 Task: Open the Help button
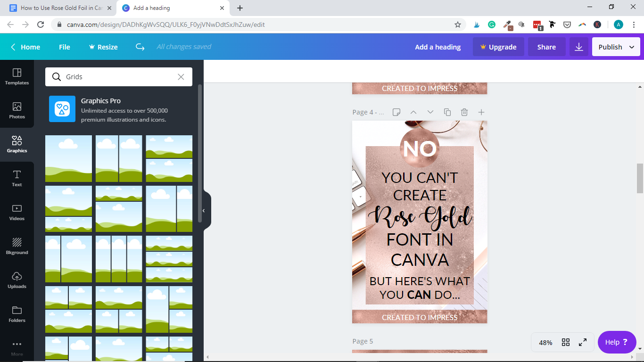[x=617, y=342]
